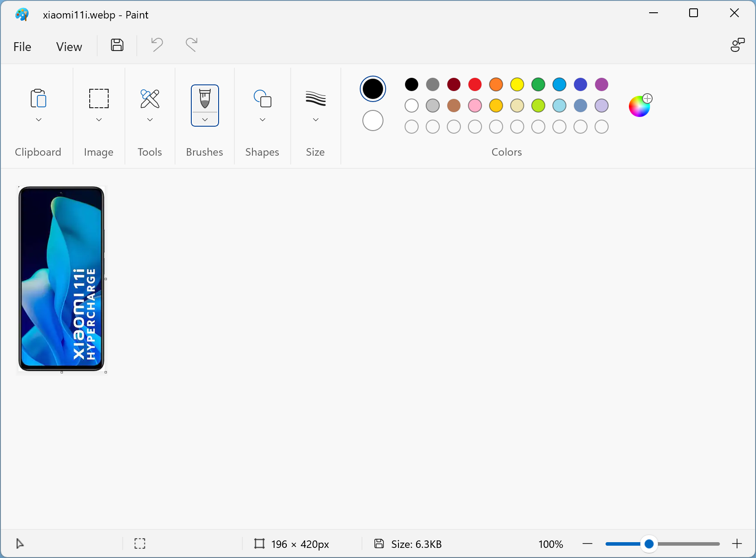Click the canvas right-edge resize handle
Viewport: 756px width, 558px height.
106,279
